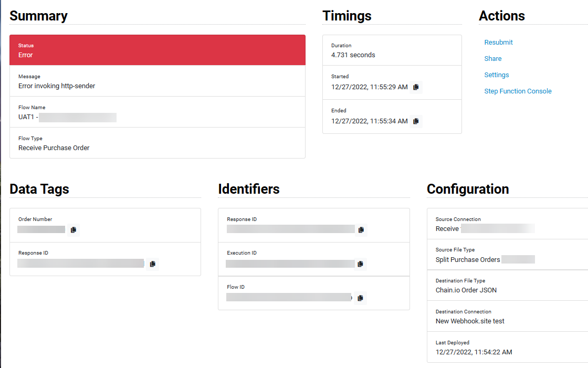
Task: Copy the Execution ID value
Action: click(361, 264)
